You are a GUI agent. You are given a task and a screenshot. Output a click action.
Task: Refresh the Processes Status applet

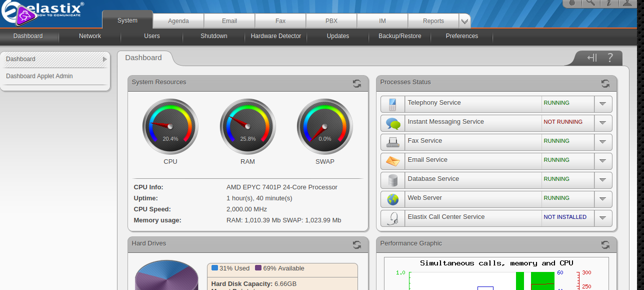click(605, 84)
